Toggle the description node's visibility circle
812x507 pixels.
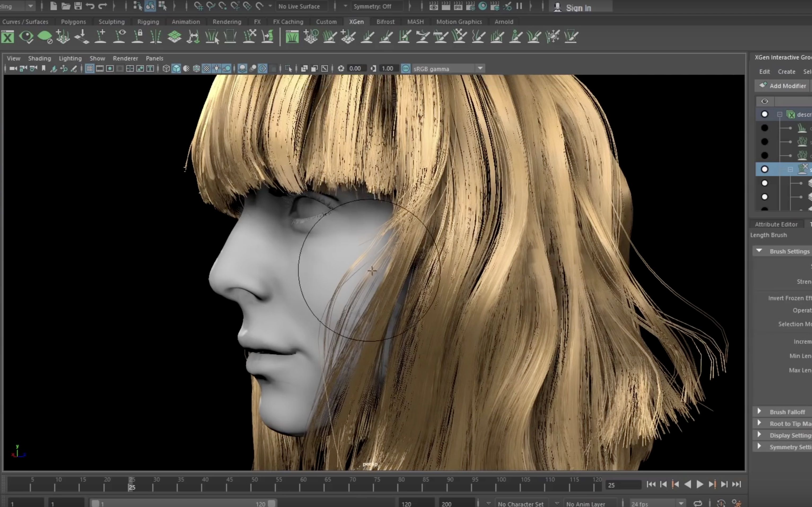765,114
